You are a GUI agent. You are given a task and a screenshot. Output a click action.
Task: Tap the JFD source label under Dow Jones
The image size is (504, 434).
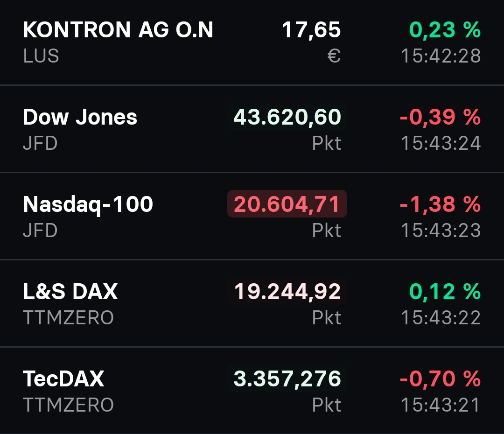(40, 143)
